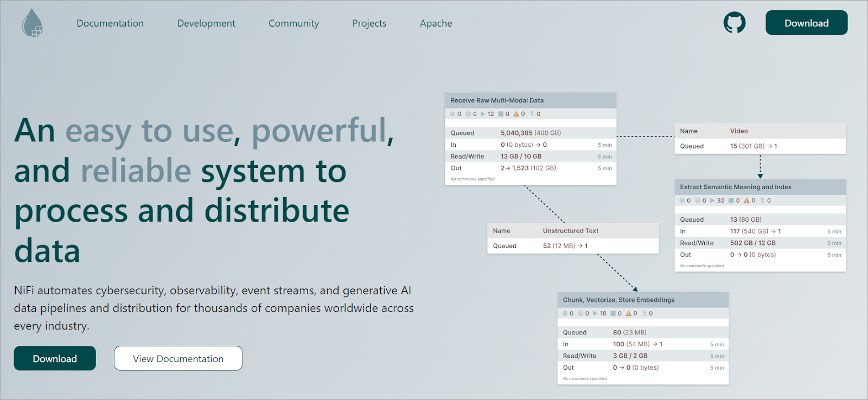Click not-transmitting icon in Chunk, Vectorize group
This screenshot has width=868, height=400.
tap(580, 313)
